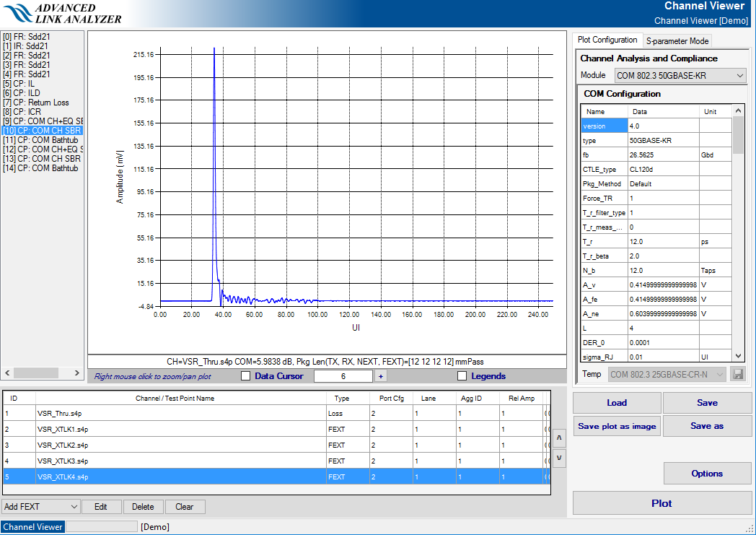Click the plus button beside data cursor field
The height and width of the screenshot is (535, 756).
click(x=380, y=376)
